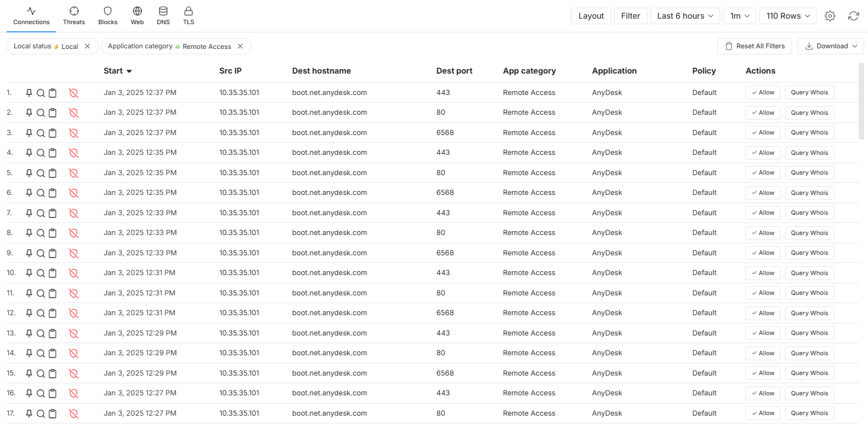Click Reset All Filters
The width and height of the screenshot is (868, 425).
(x=755, y=46)
